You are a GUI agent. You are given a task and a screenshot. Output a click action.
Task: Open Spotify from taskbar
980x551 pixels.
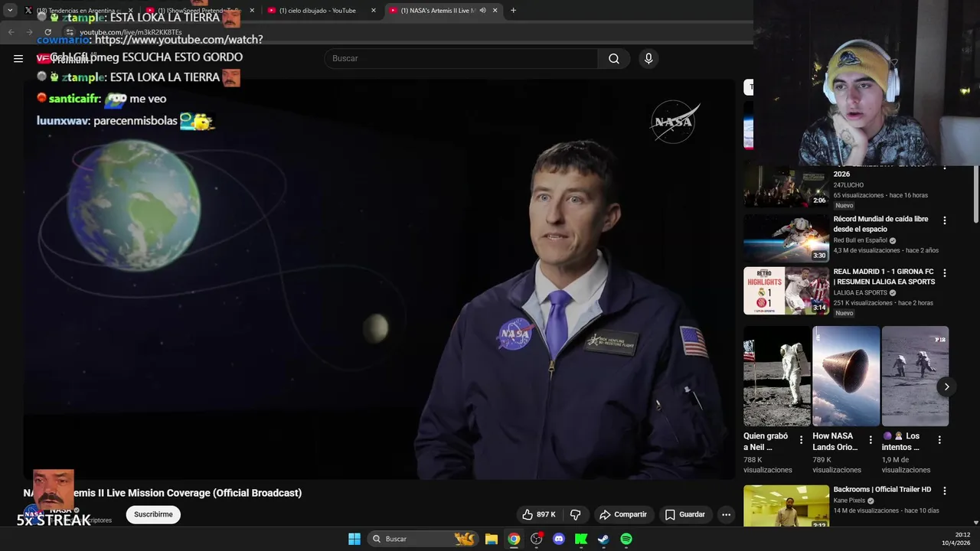[626, 539]
